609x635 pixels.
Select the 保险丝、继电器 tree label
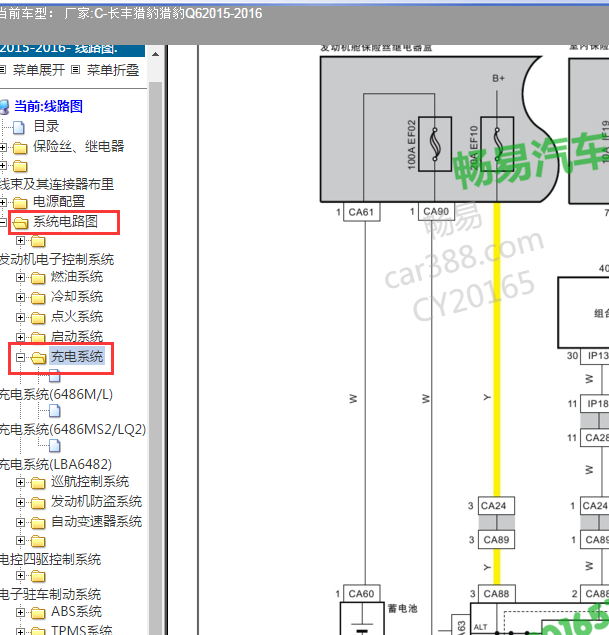[x=79, y=146]
